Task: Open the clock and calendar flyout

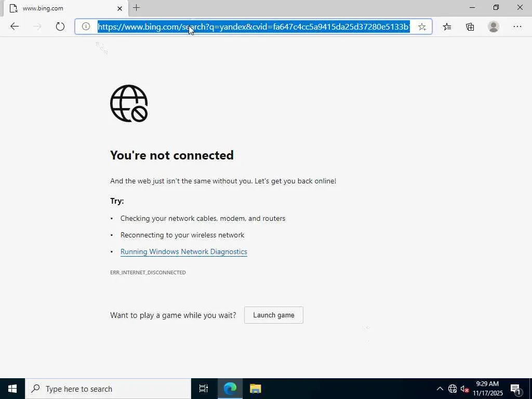Action: (x=487, y=389)
